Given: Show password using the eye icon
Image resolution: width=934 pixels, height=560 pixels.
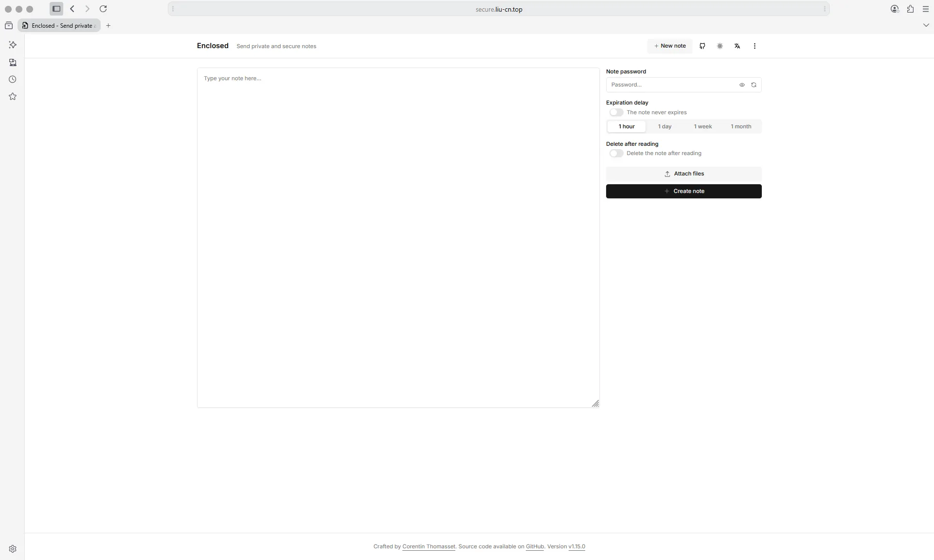Looking at the screenshot, I should point(742,85).
